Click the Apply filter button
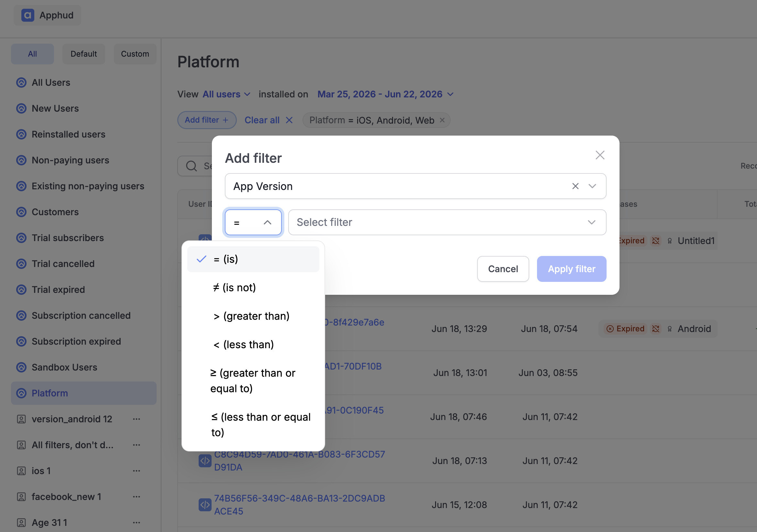 click(571, 269)
